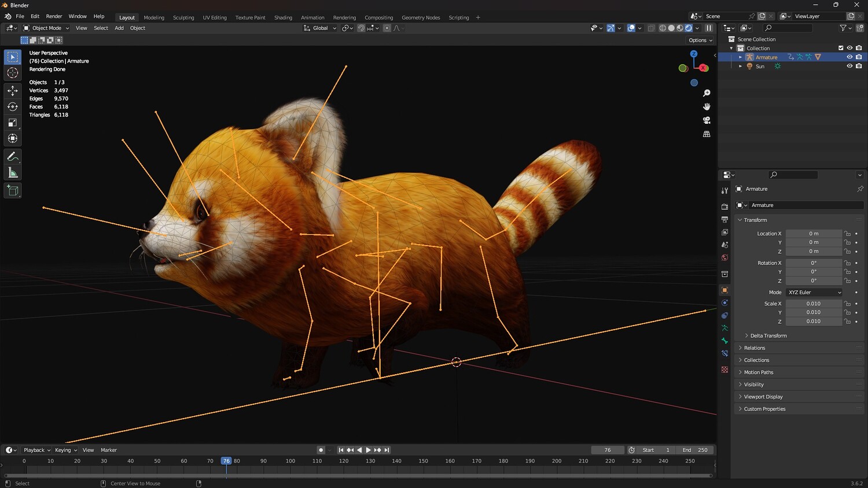Expand the Delta Transform section
Image resolution: width=868 pixels, height=488 pixels.
point(768,335)
